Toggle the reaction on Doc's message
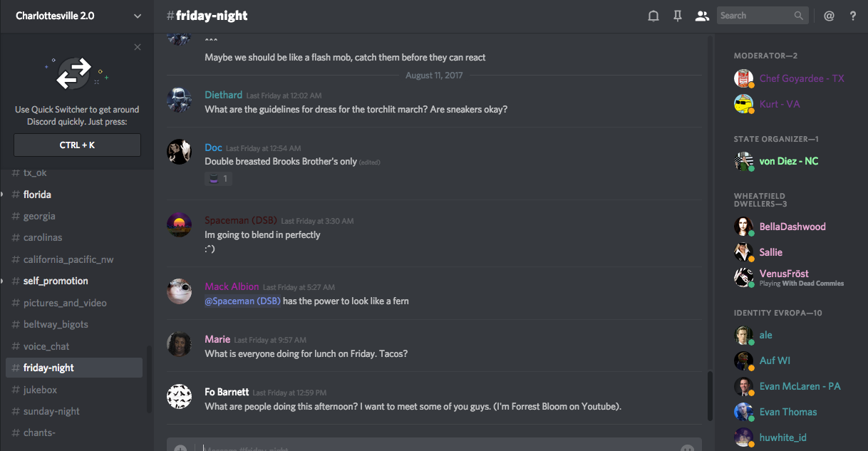Screen dimensions: 868x451 click(219, 179)
